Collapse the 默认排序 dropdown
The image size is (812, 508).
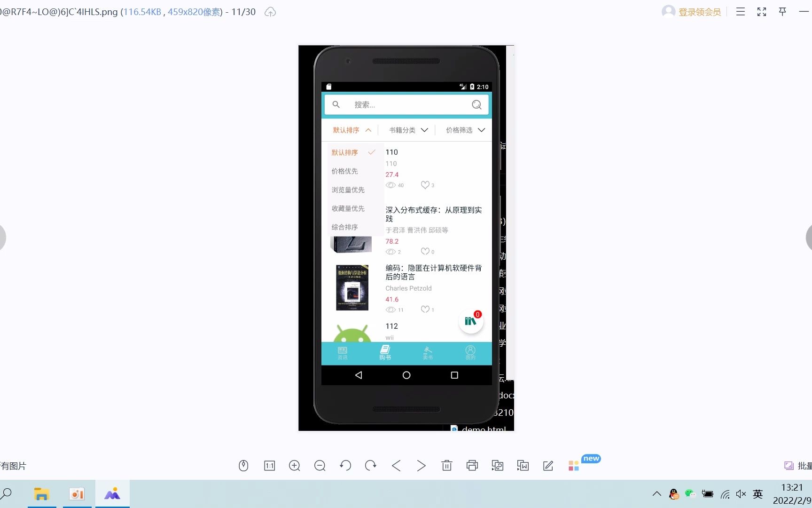[x=351, y=130]
